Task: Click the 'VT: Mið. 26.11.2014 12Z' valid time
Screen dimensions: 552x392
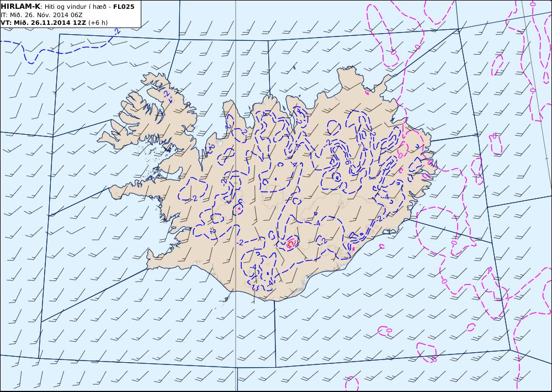Action: coord(43,23)
